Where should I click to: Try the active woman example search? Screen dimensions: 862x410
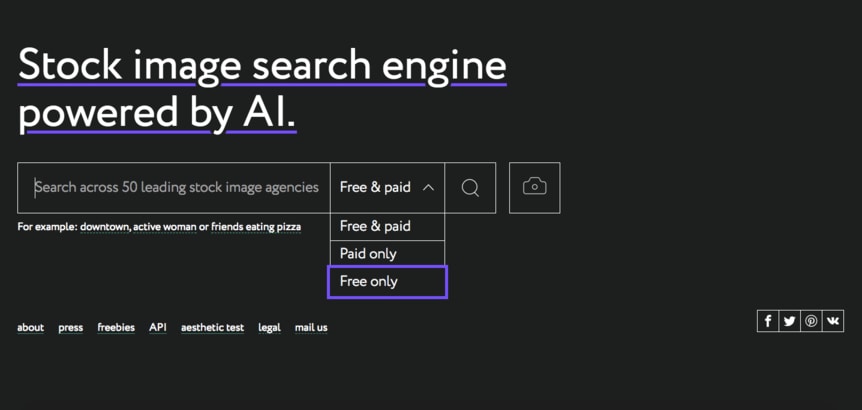[165, 227]
